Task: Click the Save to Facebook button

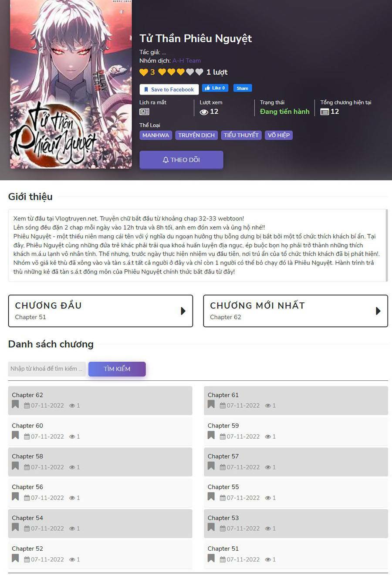Action: tap(169, 89)
